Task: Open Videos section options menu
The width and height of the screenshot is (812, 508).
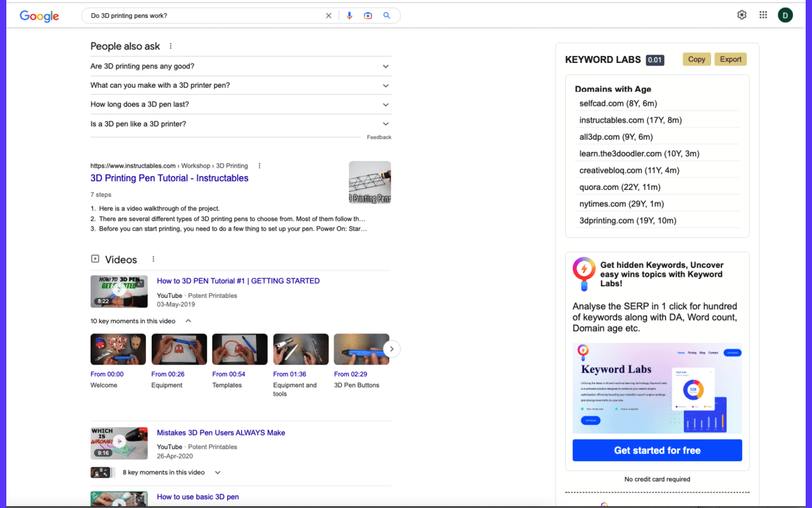Action: [x=153, y=259]
